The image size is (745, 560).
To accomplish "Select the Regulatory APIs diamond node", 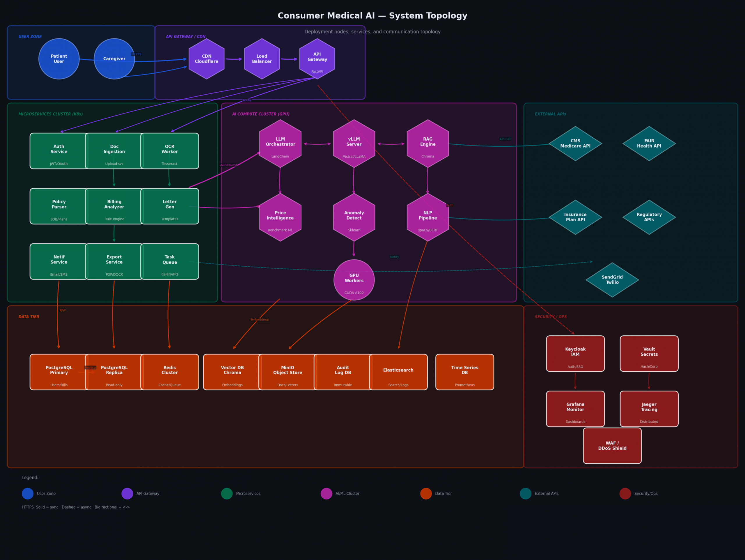I will point(649,217).
